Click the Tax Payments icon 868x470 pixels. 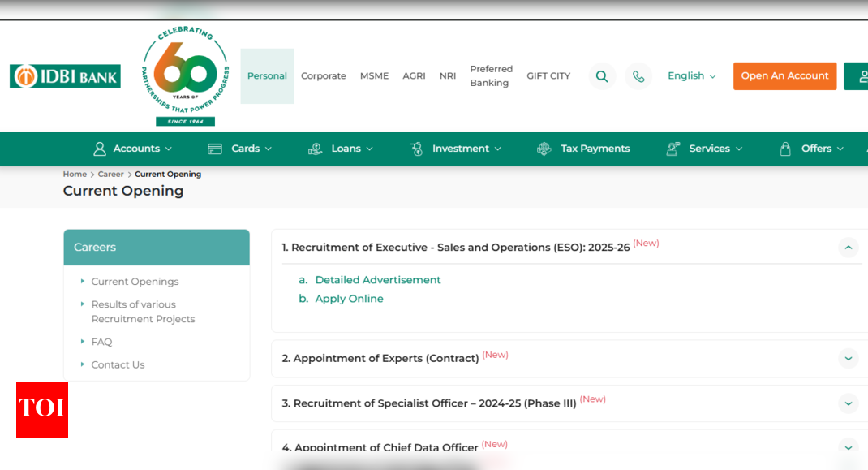[x=544, y=149]
